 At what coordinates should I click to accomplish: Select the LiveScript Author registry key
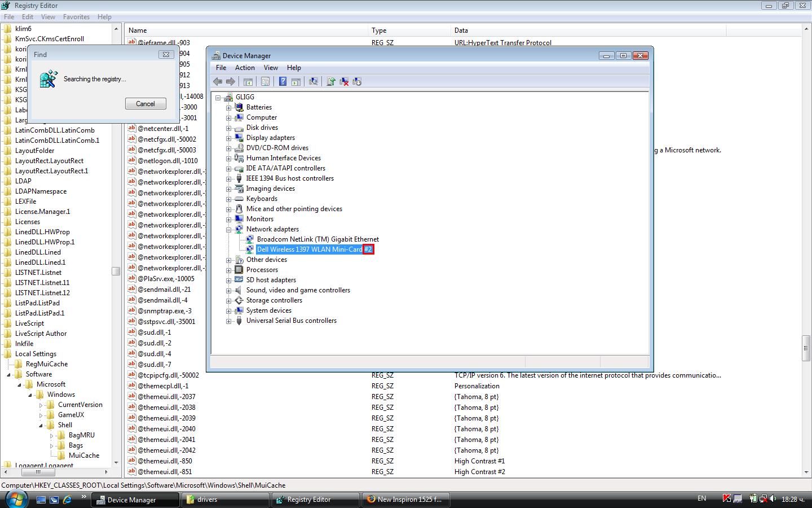point(41,334)
